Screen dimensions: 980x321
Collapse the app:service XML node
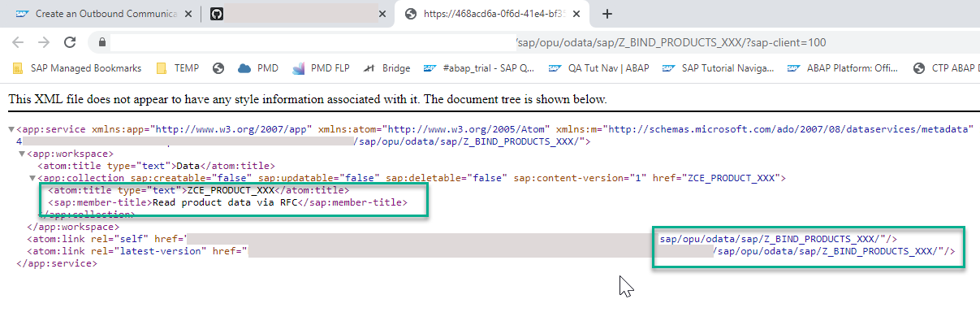pos(11,130)
